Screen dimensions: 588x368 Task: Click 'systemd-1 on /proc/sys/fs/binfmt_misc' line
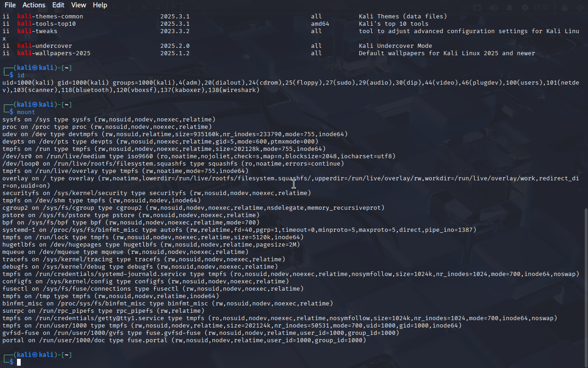click(x=239, y=230)
